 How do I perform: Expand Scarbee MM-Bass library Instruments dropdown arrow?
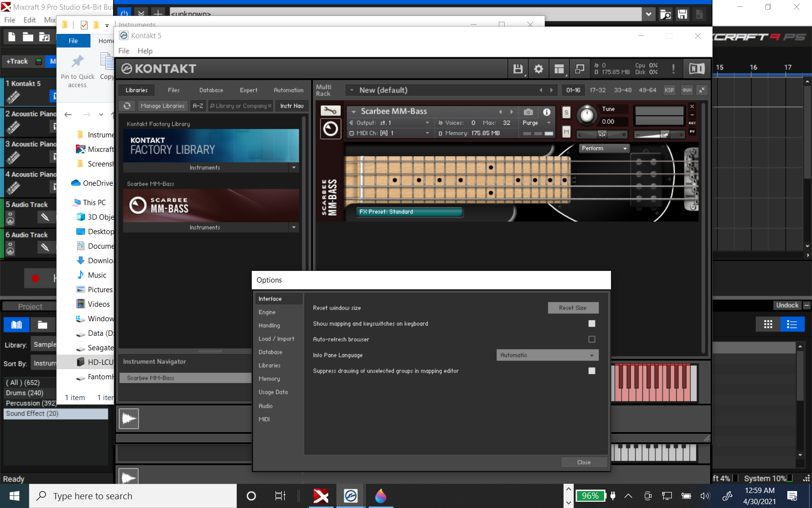[294, 227]
